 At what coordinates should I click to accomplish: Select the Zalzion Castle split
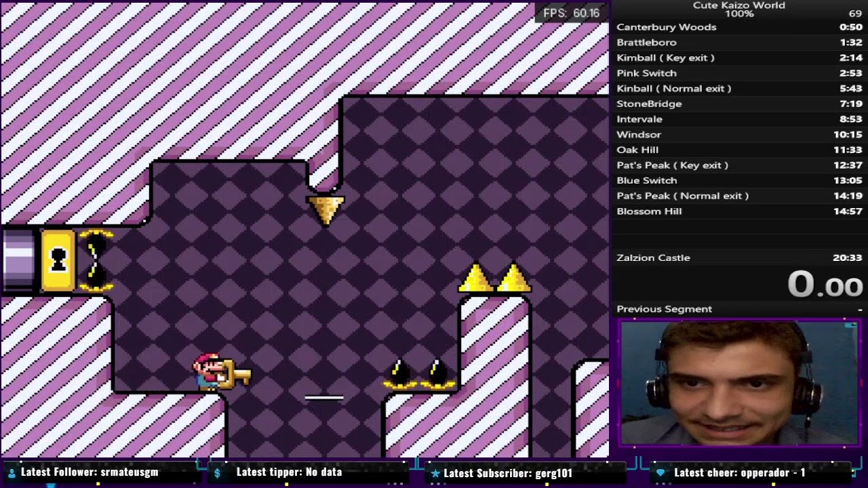click(x=739, y=258)
